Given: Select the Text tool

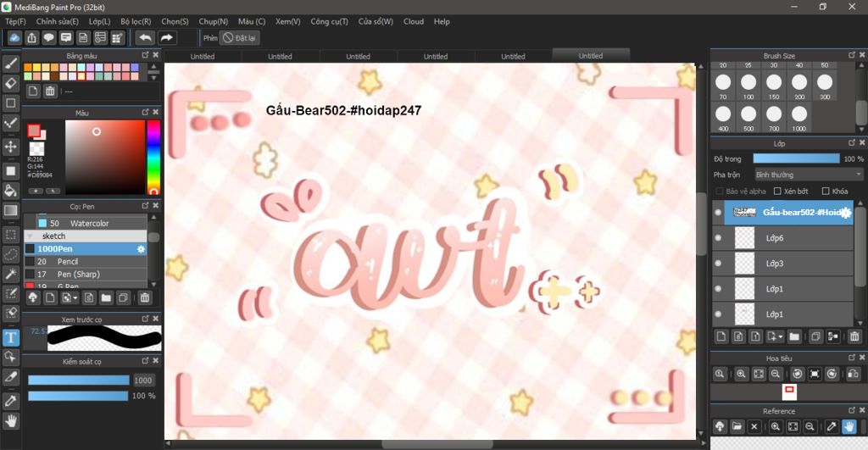Looking at the screenshot, I should coord(10,337).
